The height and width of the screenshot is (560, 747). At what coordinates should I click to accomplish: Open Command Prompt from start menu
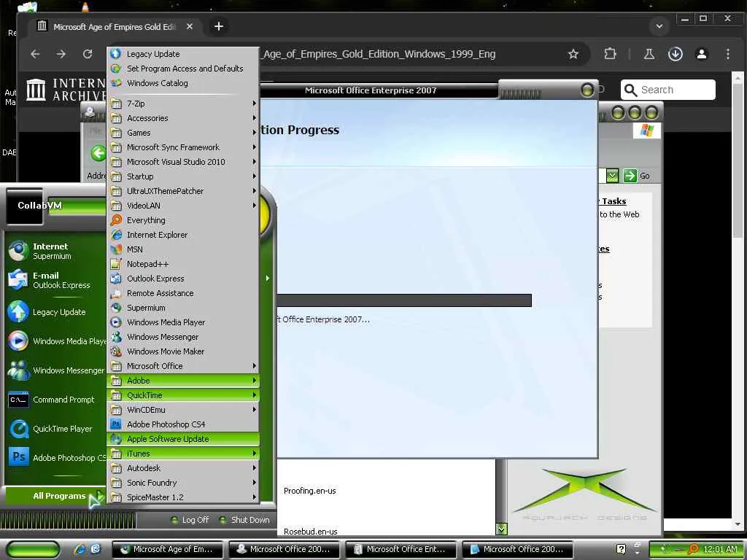pyautogui.click(x=55, y=400)
